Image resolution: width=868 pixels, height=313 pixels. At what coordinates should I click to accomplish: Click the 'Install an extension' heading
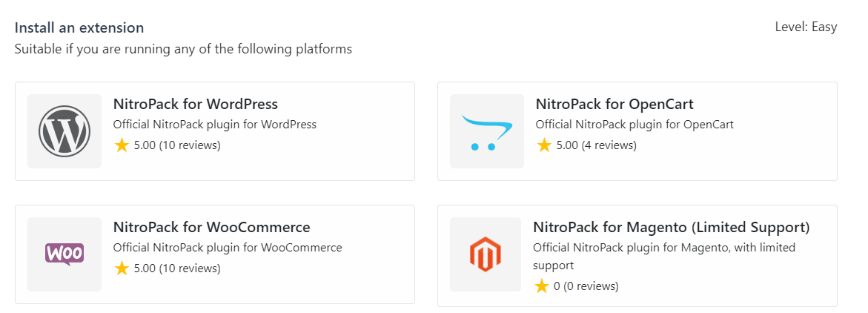79,27
